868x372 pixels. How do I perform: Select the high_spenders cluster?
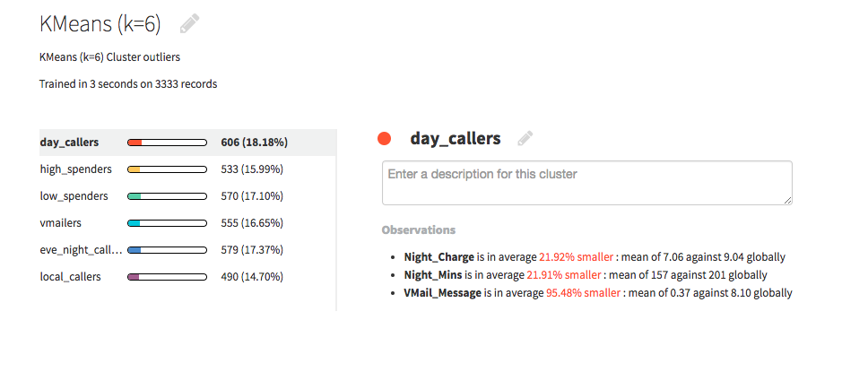click(x=187, y=169)
